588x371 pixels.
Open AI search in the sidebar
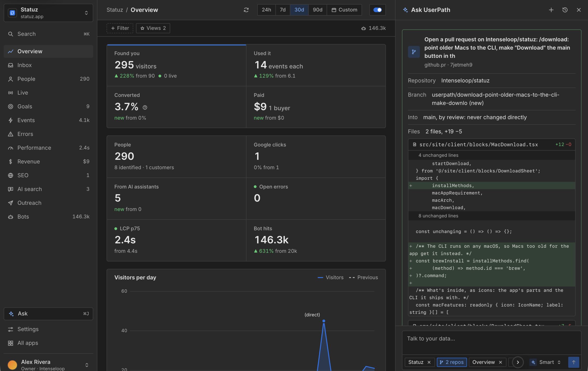pyautogui.click(x=48, y=189)
